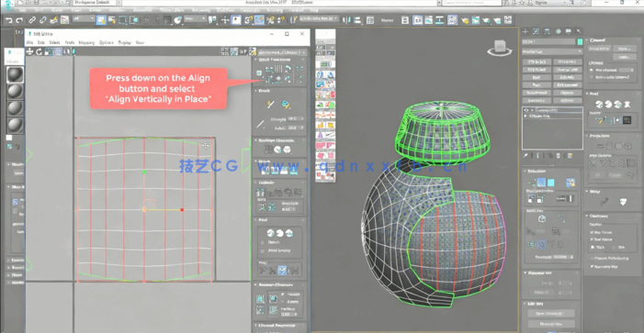Toggle Map Seams display checkbox

coord(592,232)
